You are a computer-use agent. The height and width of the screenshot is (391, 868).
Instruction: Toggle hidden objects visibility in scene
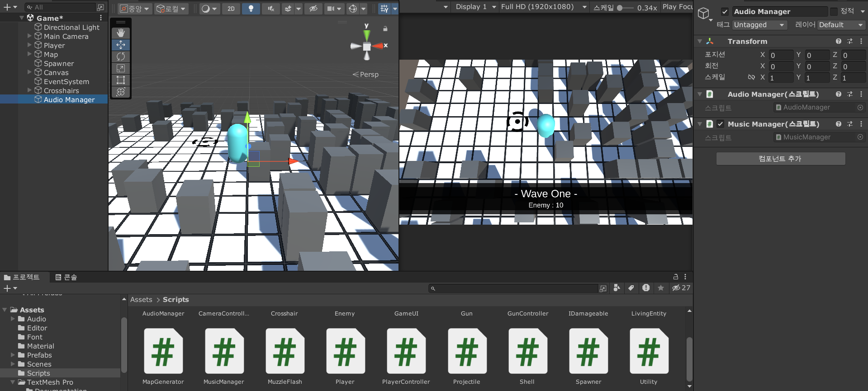[313, 9]
